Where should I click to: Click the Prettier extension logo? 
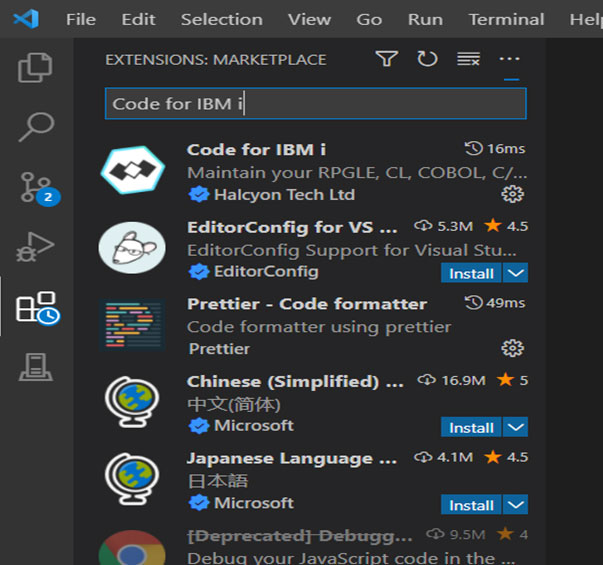(132, 325)
